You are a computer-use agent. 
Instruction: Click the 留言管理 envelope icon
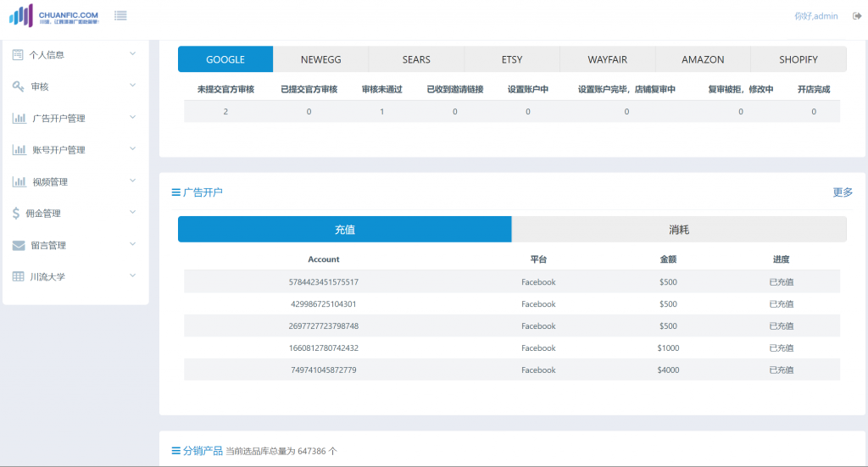19,245
